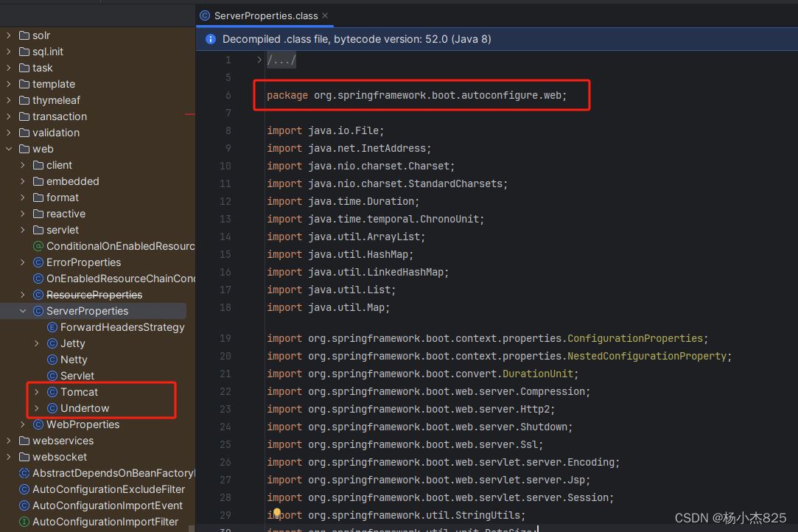Open the Netty nested class
The image size is (798, 532).
[x=74, y=360]
